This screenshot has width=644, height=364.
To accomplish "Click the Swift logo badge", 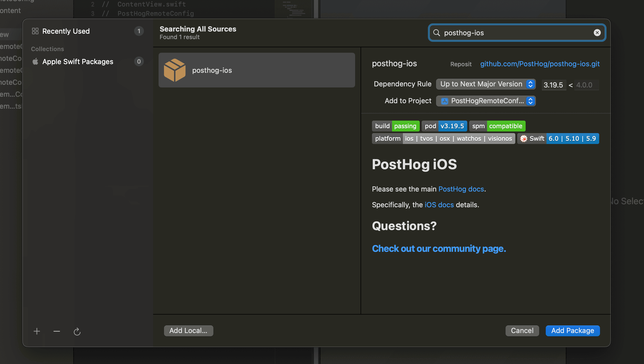I will pos(523,139).
